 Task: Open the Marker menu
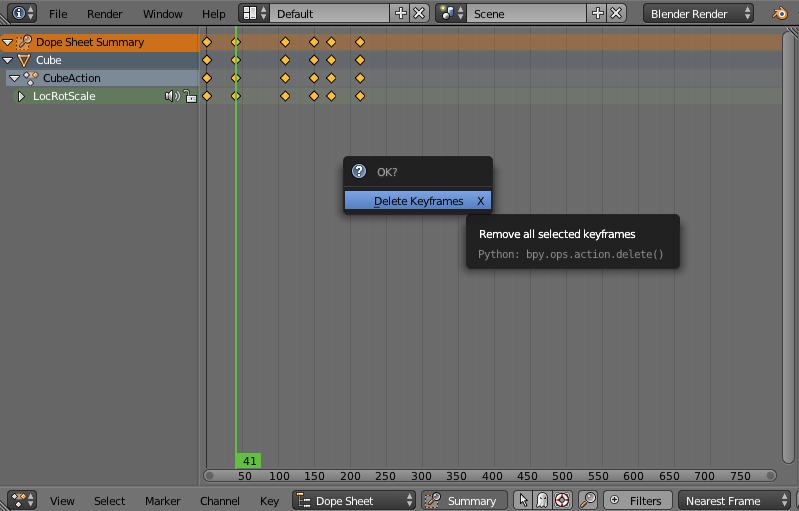click(x=163, y=501)
